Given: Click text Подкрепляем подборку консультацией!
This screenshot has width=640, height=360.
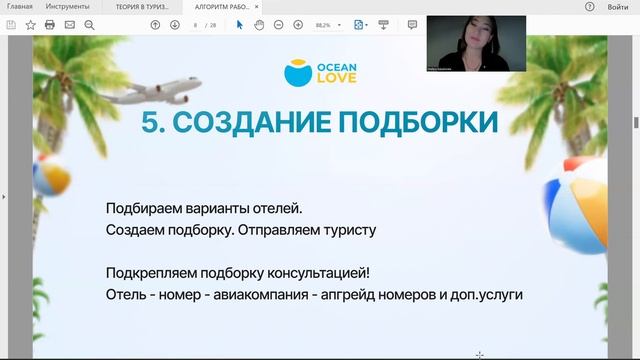Looking at the screenshot, I should (x=238, y=273).
